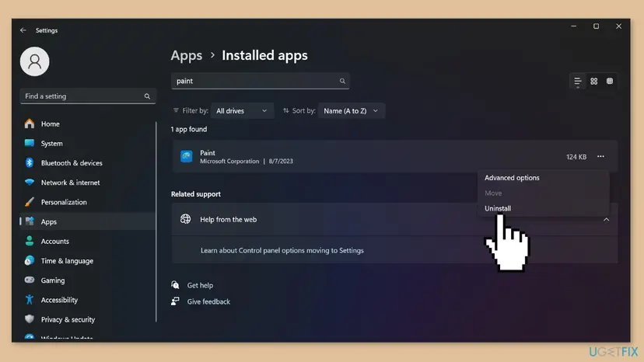This screenshot has height=362, width=644.
Task: Click the Time & language globe icon
Action: [x=29, y=260]
